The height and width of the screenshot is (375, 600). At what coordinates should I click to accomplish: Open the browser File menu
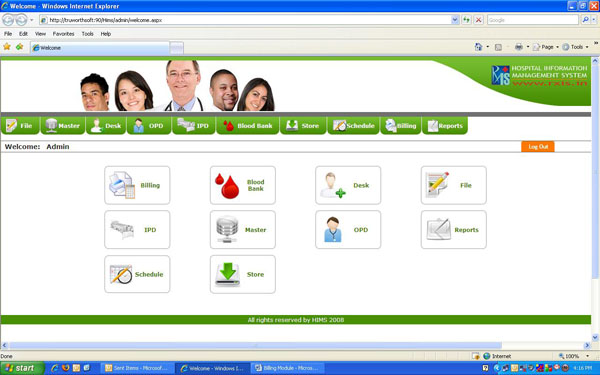click(8, 34)
